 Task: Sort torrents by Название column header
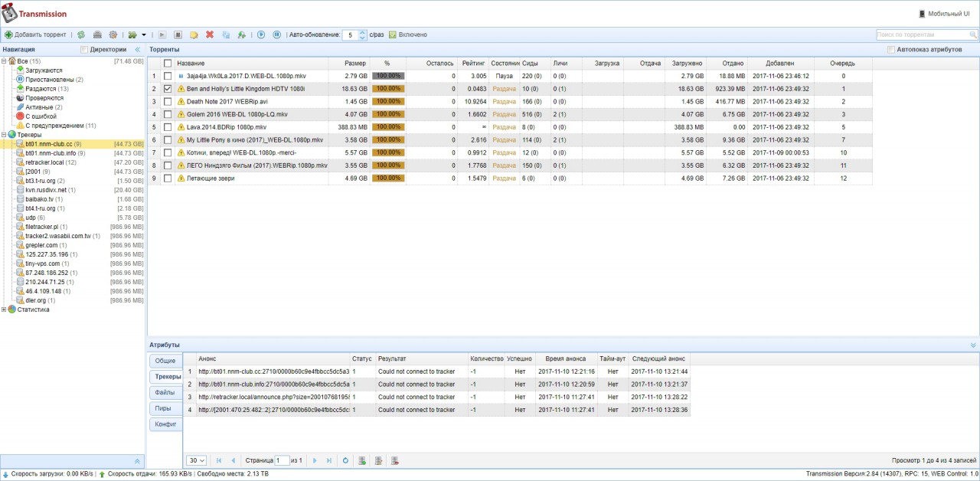click(252, 63)
